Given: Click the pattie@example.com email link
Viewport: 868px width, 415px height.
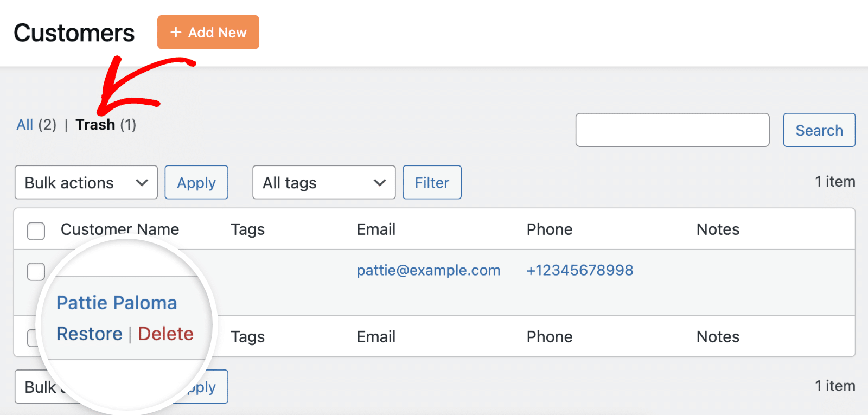Looking at the screenshot, I should tap(428, 270).
